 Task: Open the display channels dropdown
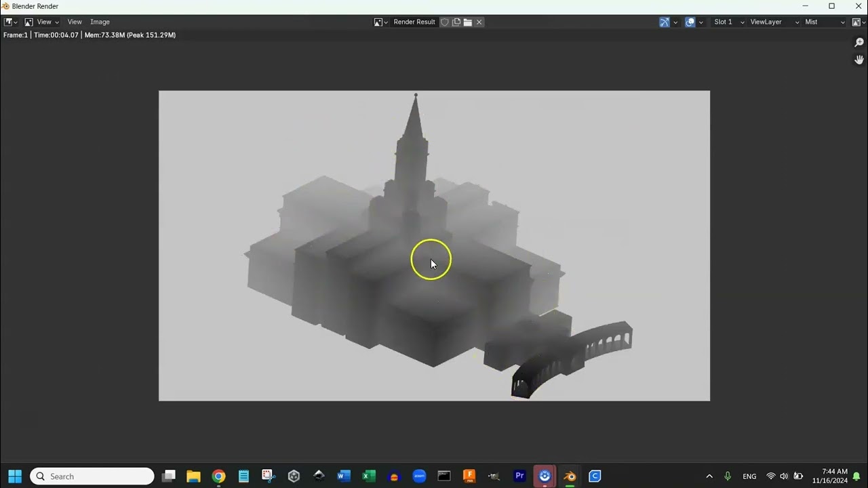pyautogui.click(x=858, y=22)
